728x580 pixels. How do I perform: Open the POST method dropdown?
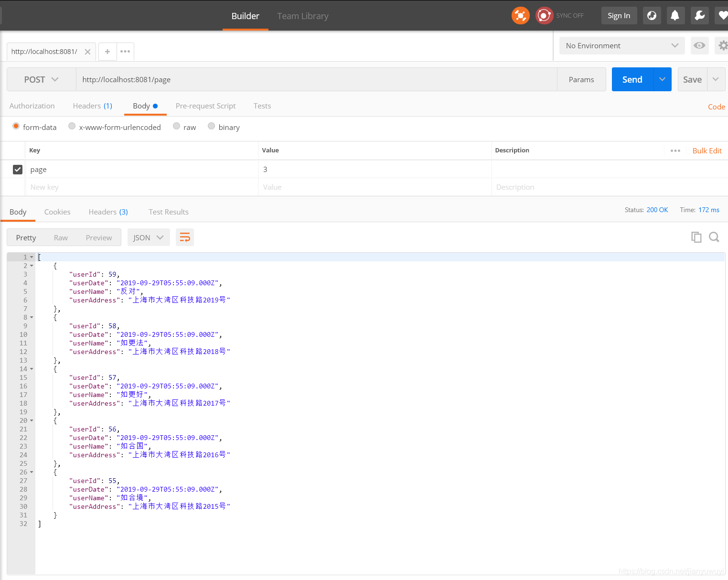tap(42, 79)
